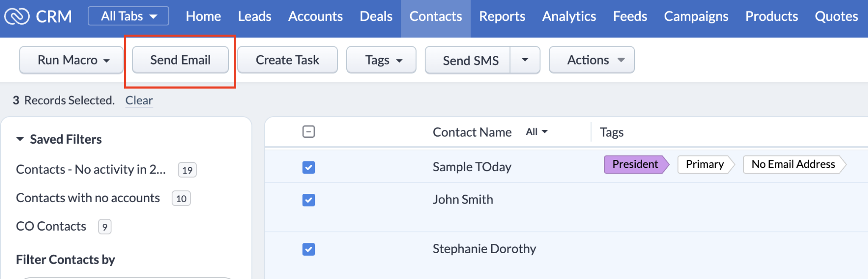Click the Filter Contacts by heading
Image resolution: width=868 pixels, height=279 pixels.
[x=65, y=259]
